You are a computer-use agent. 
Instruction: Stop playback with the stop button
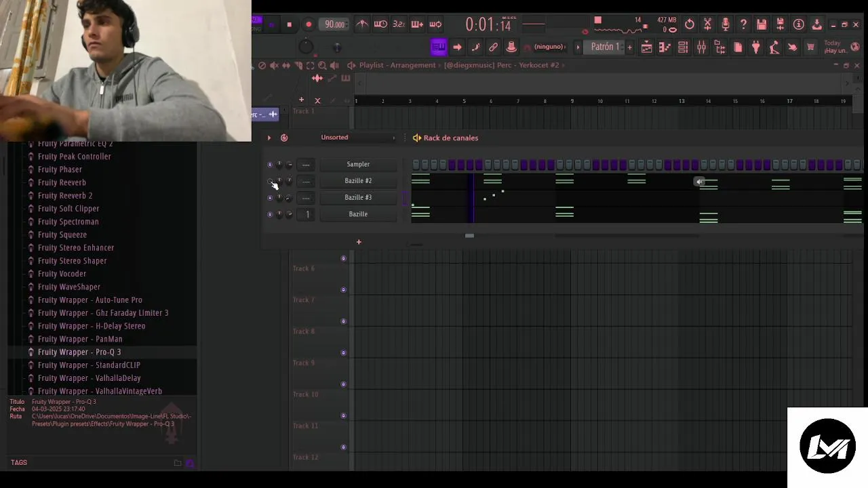click(289, 24)
